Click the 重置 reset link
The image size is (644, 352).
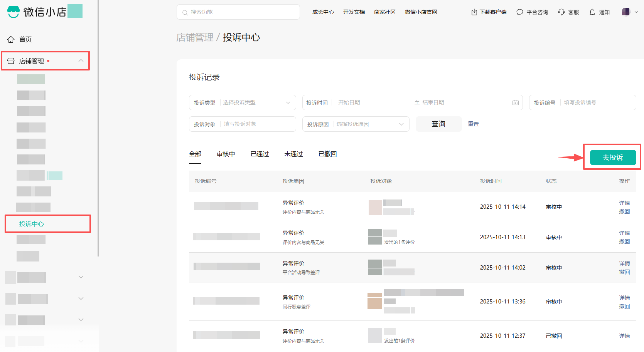473,124
